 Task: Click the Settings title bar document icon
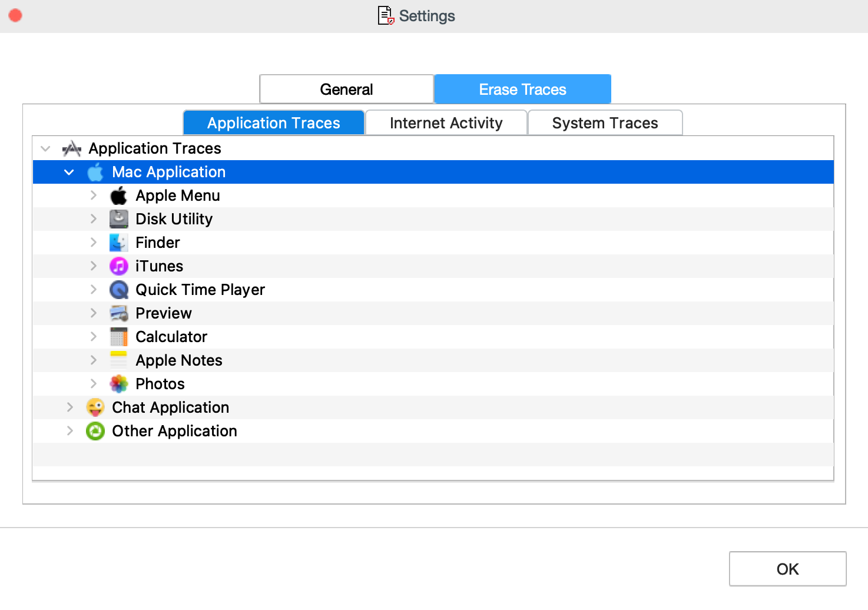pos(386,15)
